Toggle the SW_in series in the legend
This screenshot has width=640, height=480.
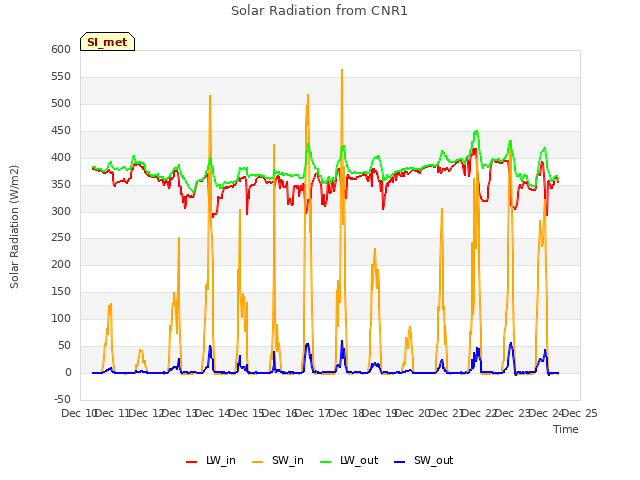pos(278,460)
